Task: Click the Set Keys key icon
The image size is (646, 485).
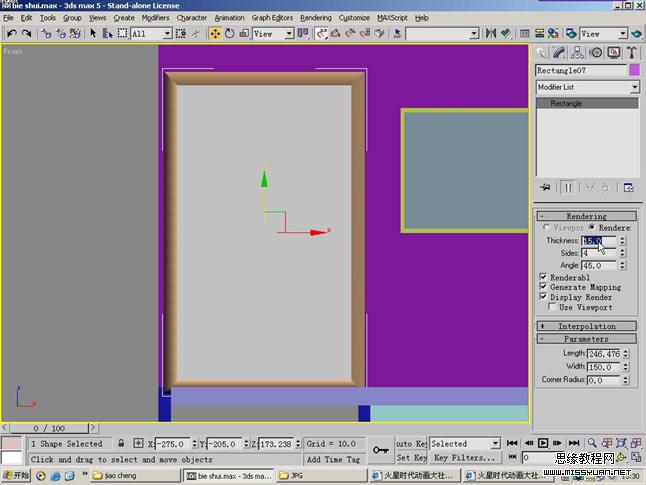Action: pos(381,450)
